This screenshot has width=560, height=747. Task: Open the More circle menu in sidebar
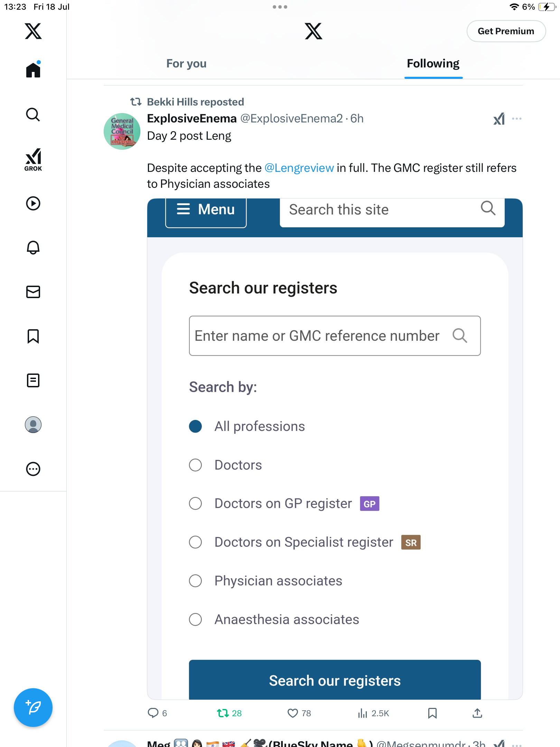point(33,469)
